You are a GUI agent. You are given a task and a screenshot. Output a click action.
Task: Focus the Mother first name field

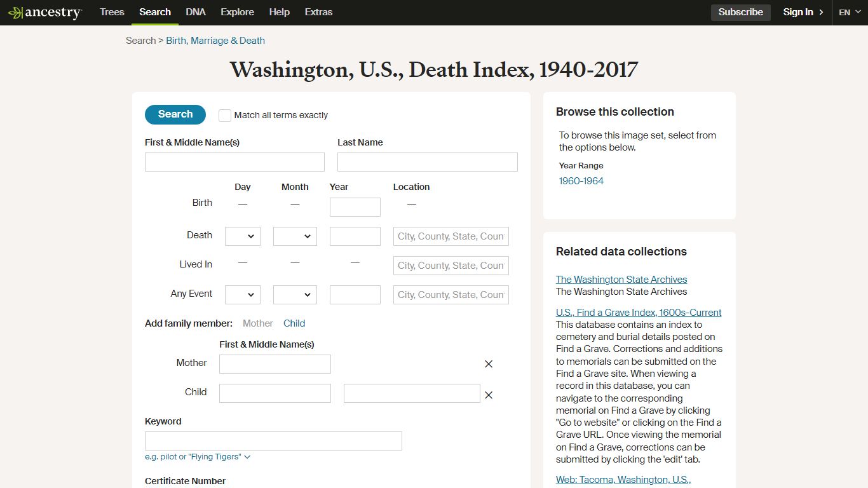coord(275,364)
